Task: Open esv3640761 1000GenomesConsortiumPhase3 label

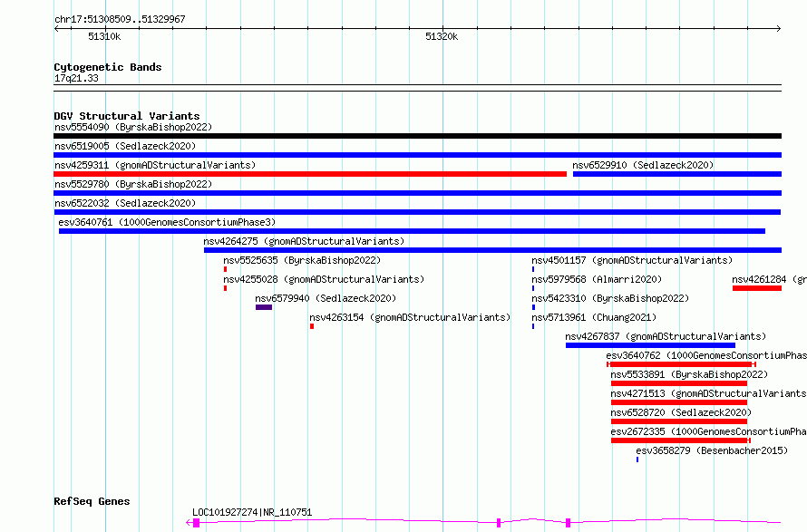Action: click(x=167, y=222)
